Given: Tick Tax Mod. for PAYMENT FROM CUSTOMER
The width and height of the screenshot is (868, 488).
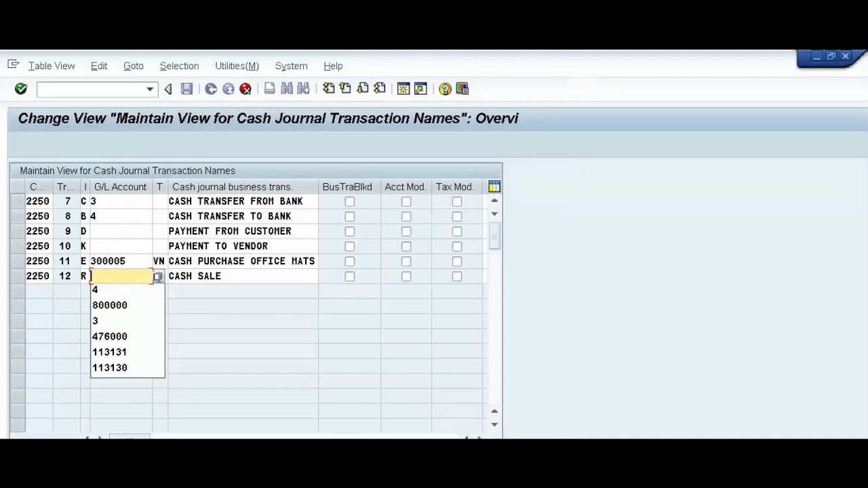Looking at the screenshot, I should tap(457, 232).
